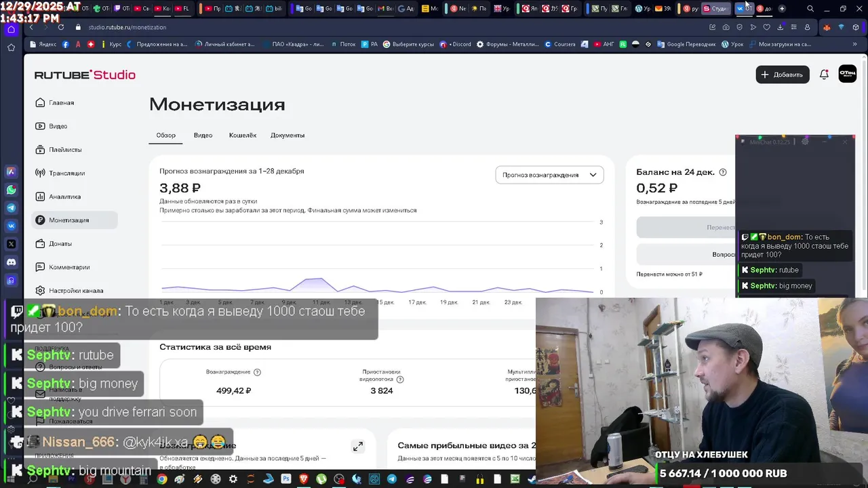The image size is (868, 488).
Task: Click the 499,42 ₽ вознаграждение value
Action: (234, 391)
